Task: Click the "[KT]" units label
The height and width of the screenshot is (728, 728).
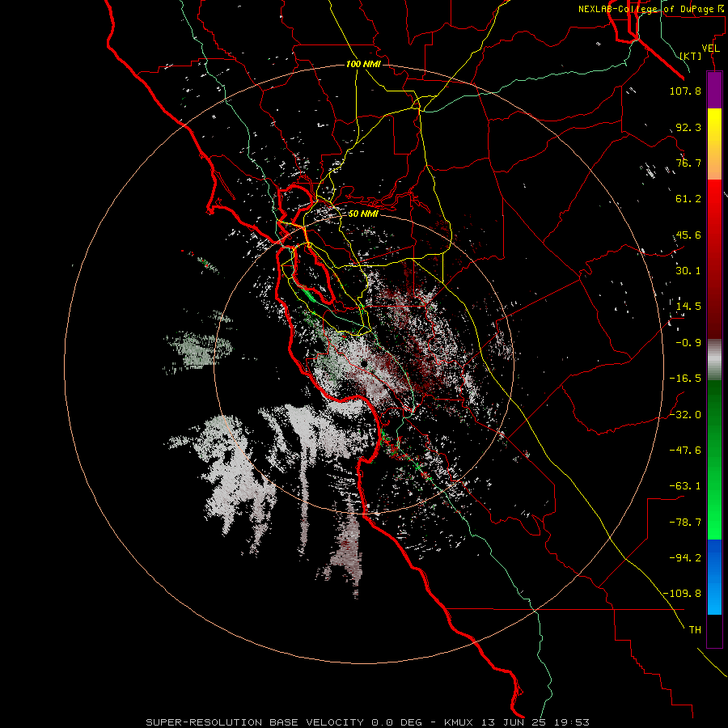Action: click(691, 56)
